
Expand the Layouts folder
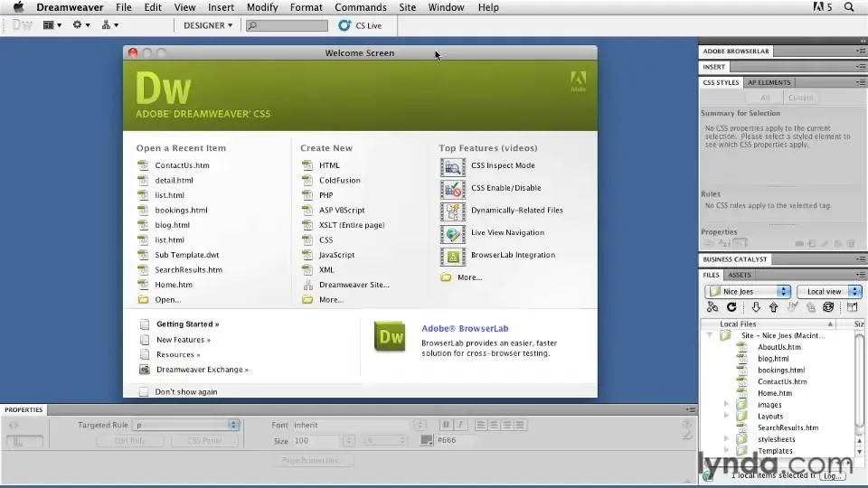726,416
